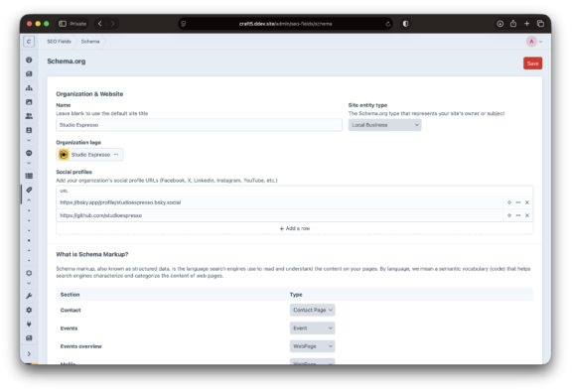The width and height of the screenshot is (572, 392).
Task: Open Studio Espresso logo asset actions menu
Action: pos(116,155)
